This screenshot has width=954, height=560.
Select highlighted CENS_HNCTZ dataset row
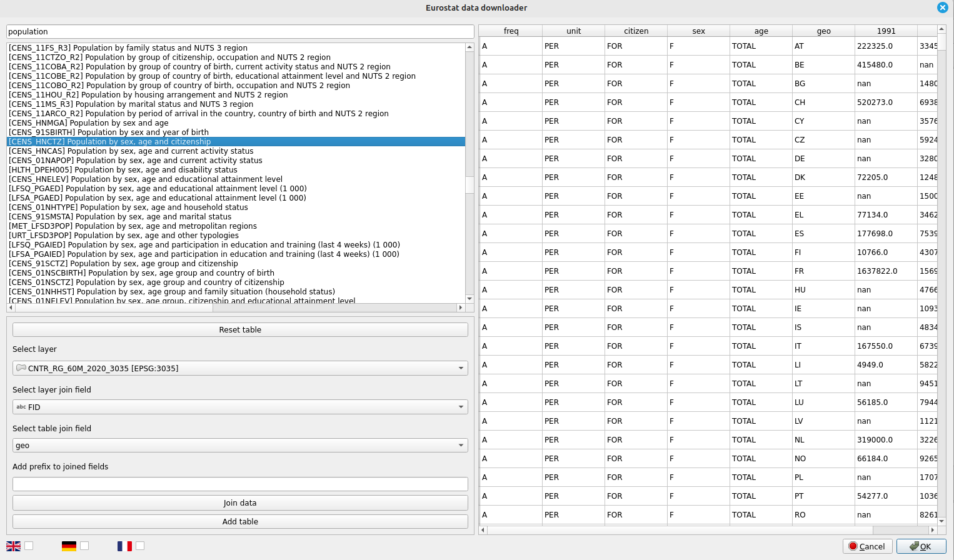point(236,142)
